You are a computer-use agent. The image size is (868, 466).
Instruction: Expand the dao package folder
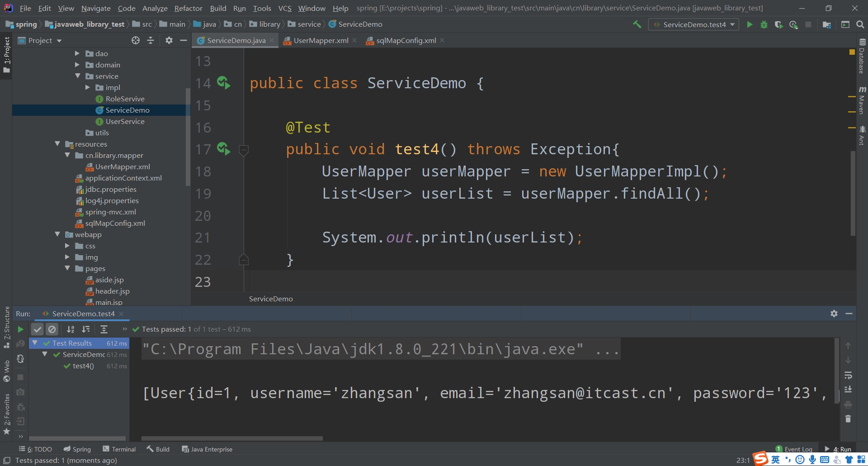point(77,53)
